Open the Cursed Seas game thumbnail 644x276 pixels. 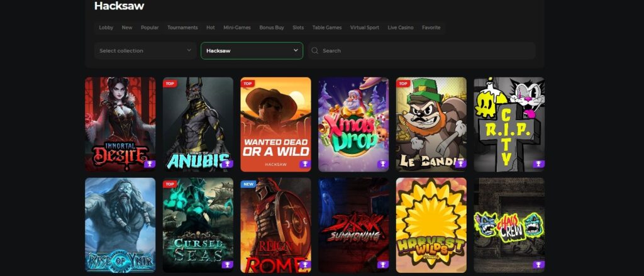click(198, 225)
